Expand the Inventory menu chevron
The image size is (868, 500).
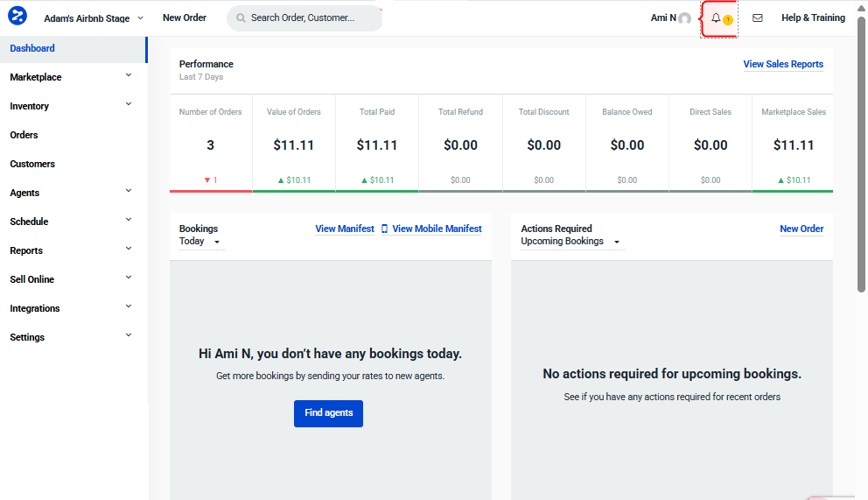click(x=129, y=104)
